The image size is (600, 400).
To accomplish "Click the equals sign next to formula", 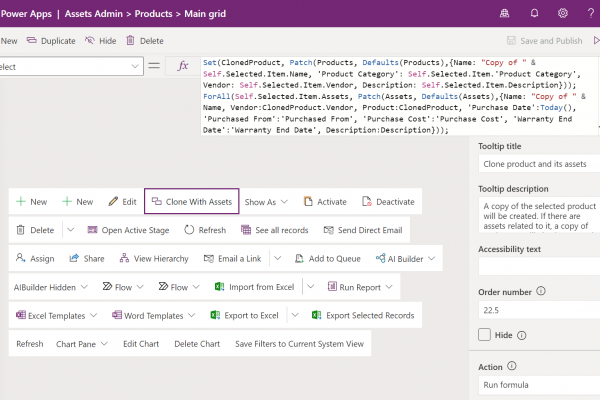I will point(154,66).
